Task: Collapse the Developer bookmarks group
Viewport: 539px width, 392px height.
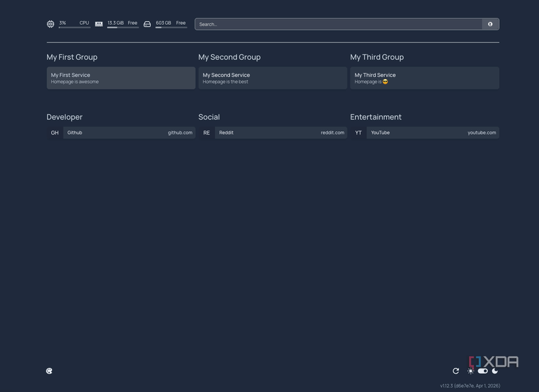Action: [x=64, y=117]
